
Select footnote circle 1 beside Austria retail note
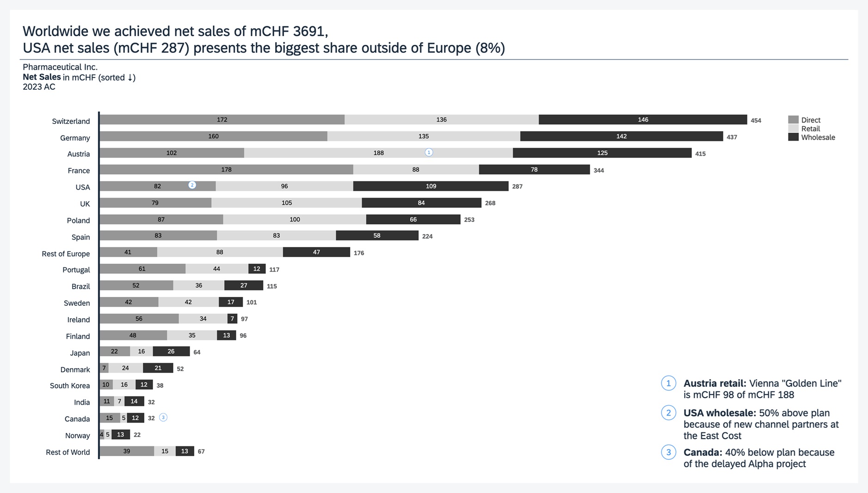pyautogui.click(x=668, y=383)
